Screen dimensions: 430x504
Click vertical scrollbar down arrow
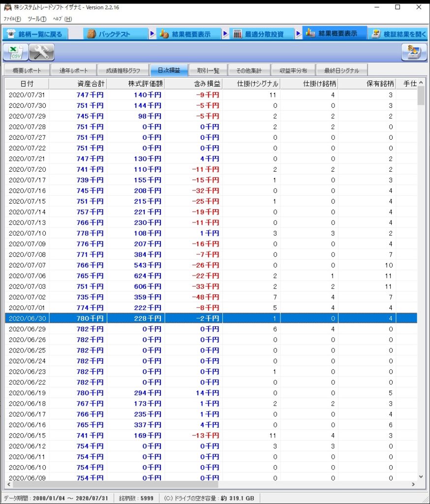pyautogui.click(x=421, y=476)
